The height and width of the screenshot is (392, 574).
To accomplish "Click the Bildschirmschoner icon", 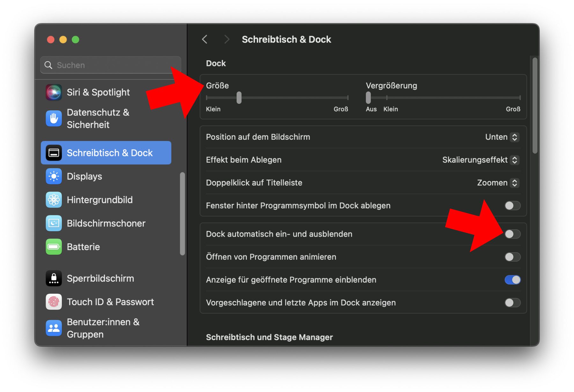I will point(54,223).
